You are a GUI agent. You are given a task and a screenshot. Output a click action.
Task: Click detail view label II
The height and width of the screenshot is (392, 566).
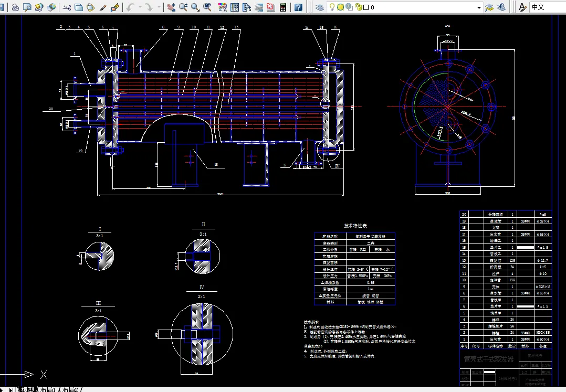pyautogui.click(x=203, y=224)
